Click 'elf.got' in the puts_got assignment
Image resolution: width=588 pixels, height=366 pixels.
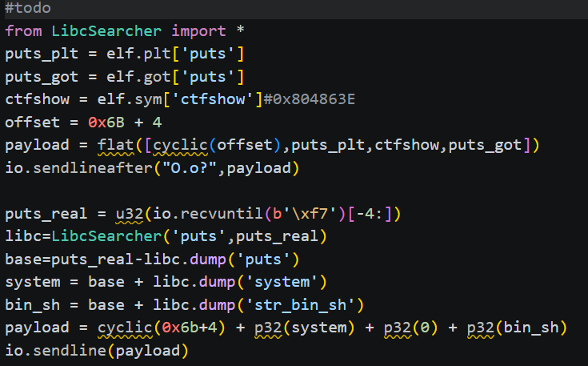(138, 77)
